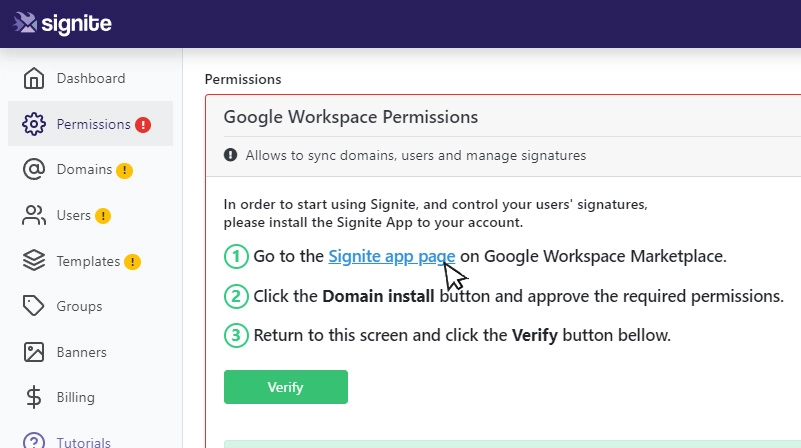This screenshot has height=448, width=801.
Task: Open the Banners menu label
Action: pos(82,352)
